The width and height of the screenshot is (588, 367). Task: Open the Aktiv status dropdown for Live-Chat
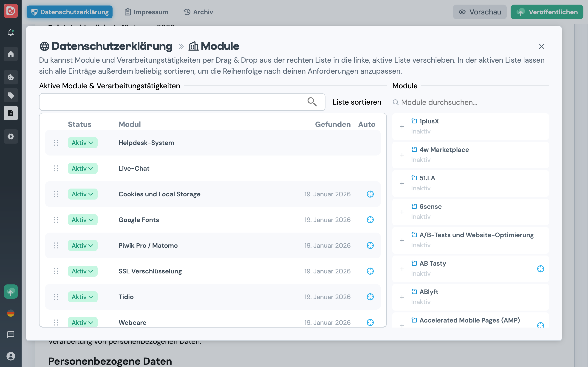[83, 168]
